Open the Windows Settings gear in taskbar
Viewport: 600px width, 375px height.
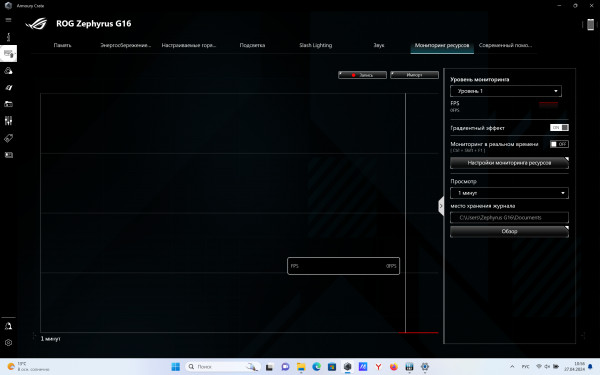point(425,367)
